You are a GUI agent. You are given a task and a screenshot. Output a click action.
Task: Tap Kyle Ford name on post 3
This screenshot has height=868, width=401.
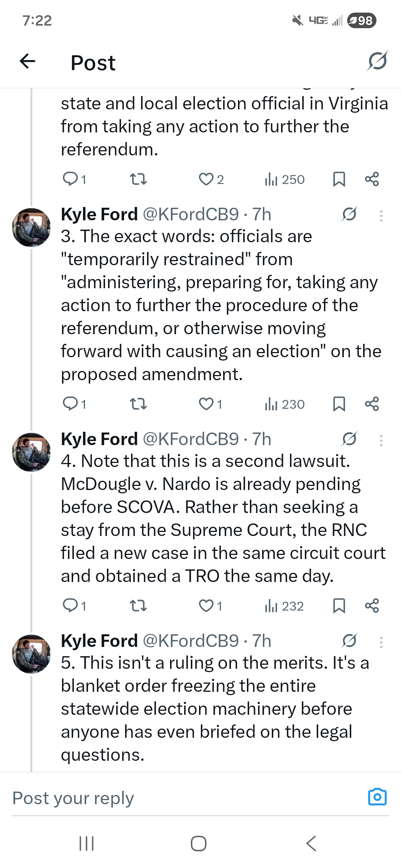[x=99, y=214]
